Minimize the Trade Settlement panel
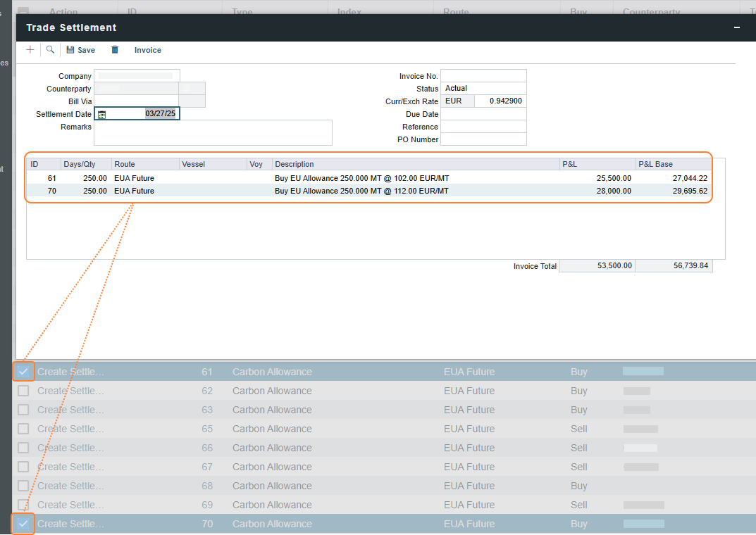The image size is (756, 535). (737, 27)
